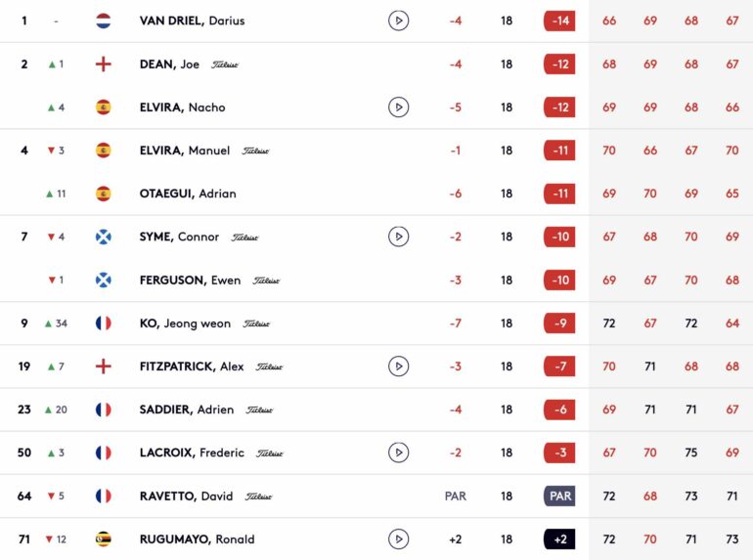The height and width of the screenshot is (560, 753).
Task: Click the black +2 score badge
Action: coord(559,538)
